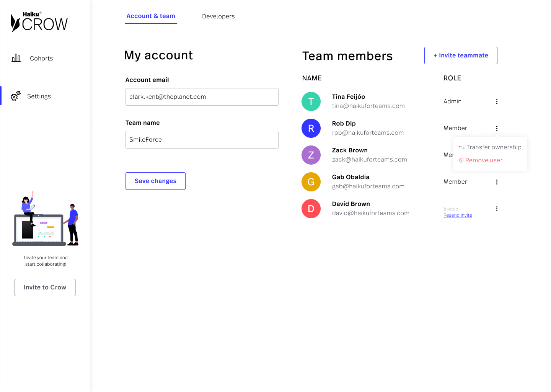
Task: Click the Member role for Rob Dip
Action: (x=455, y=128)
